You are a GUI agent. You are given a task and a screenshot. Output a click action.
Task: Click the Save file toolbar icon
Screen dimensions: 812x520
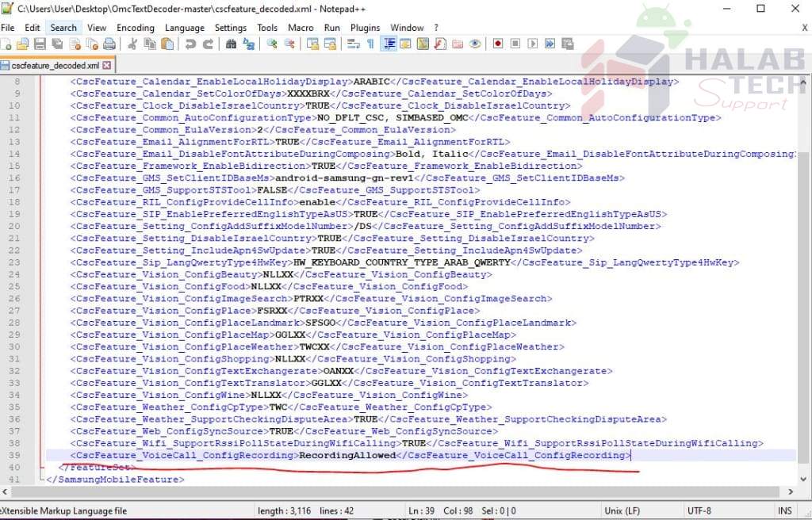40,44
